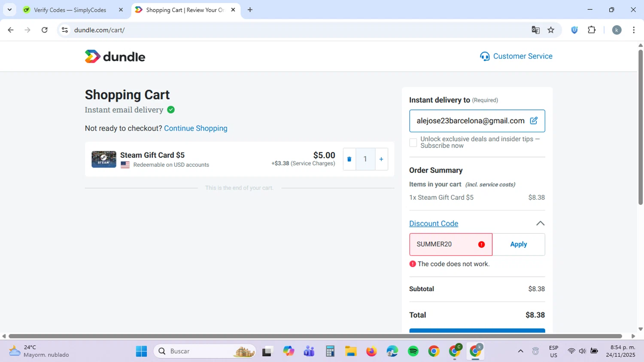This screenshot has height=362, width=644.
Task: Click the Steam Gift Card $5 title
Action: point(152,155)
